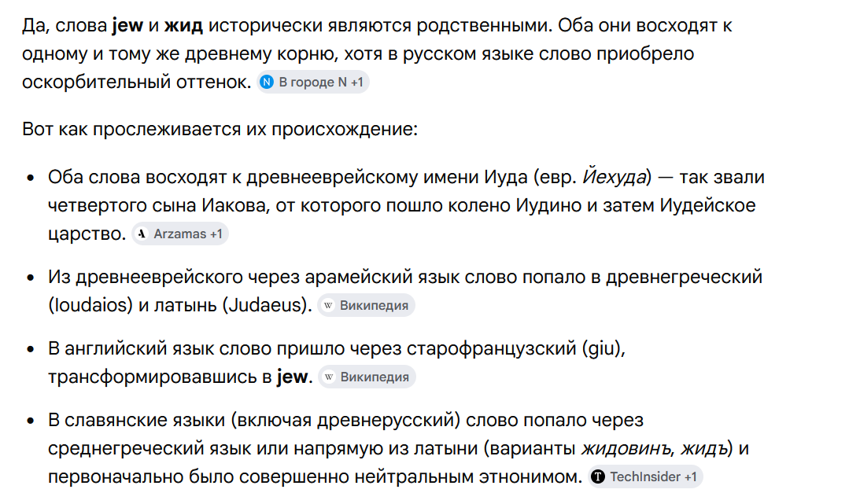The image size is (860, 504).
Task: Click bold 'jew' in the старофранцузский bullet
Action: pos(293,377)
